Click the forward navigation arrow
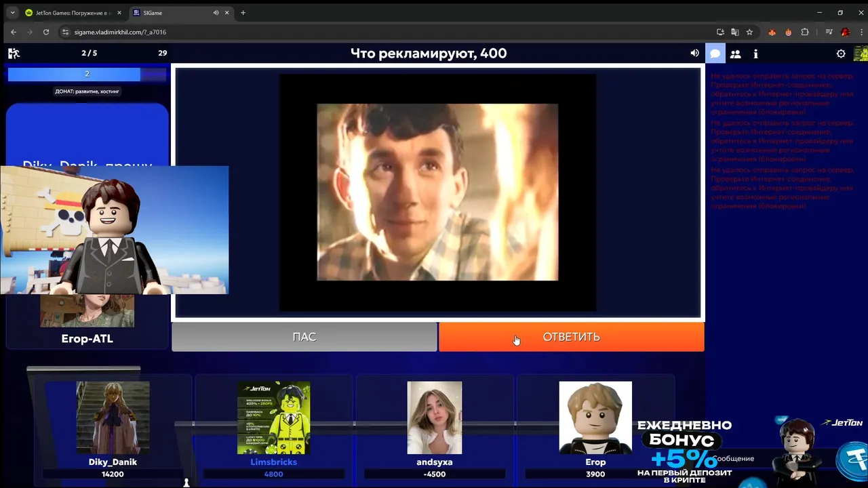 click(30, 32)
